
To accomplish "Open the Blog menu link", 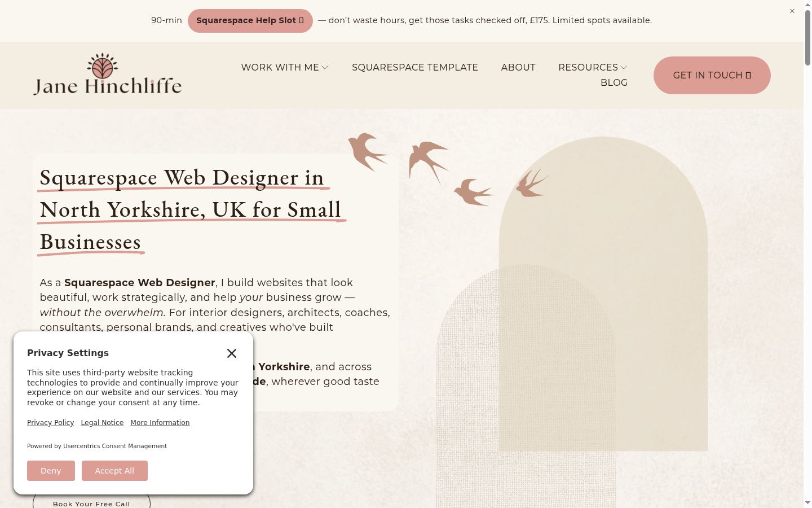I will [x=614, y=82].
